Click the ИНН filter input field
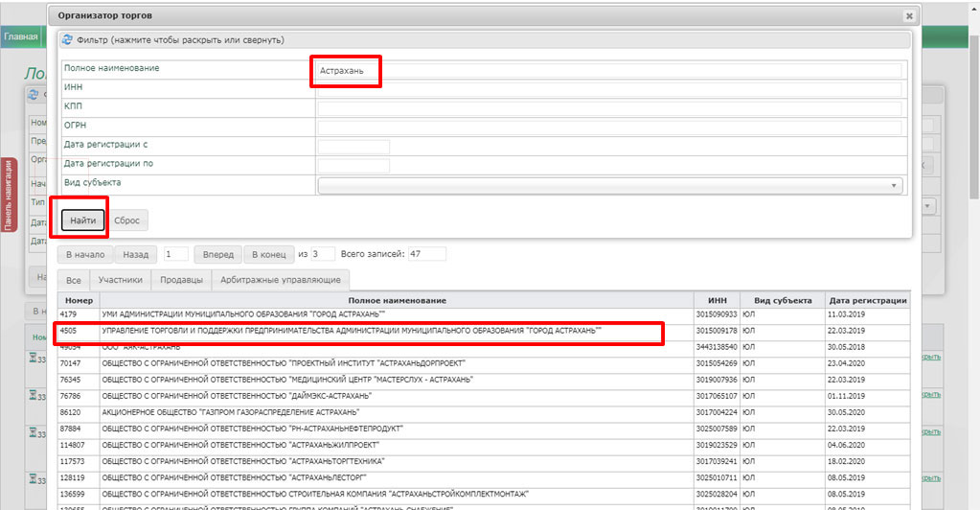 [x=609, y=89]
